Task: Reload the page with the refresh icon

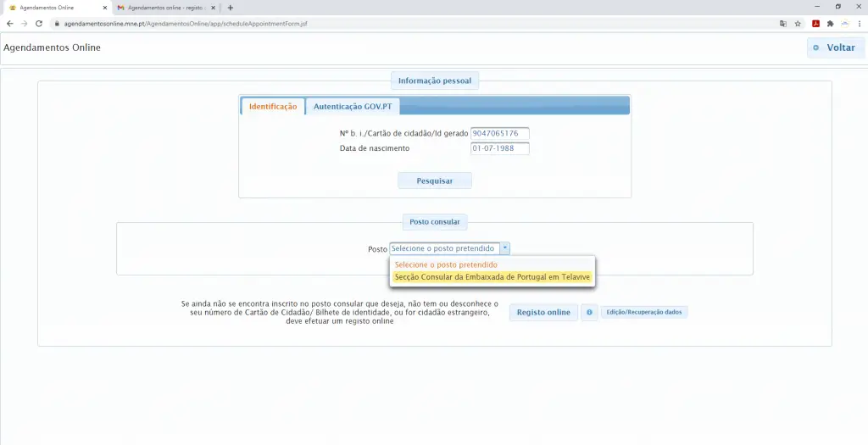Action: (x=39, y=24)
